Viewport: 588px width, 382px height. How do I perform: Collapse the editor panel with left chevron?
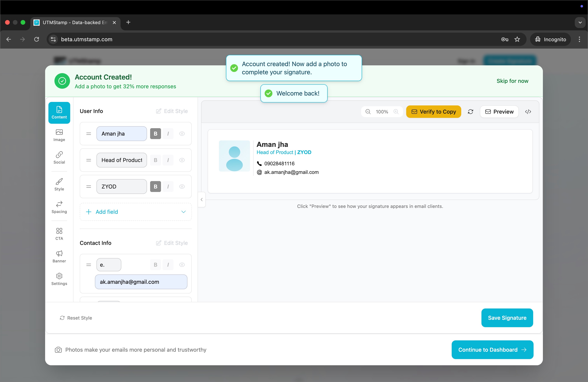[202, 199]
